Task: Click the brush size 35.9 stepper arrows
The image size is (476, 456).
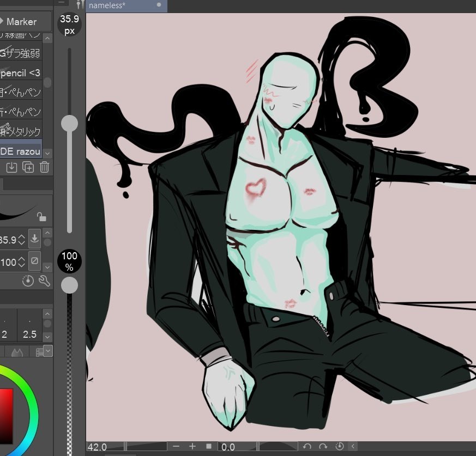Action: pos(21,240)
